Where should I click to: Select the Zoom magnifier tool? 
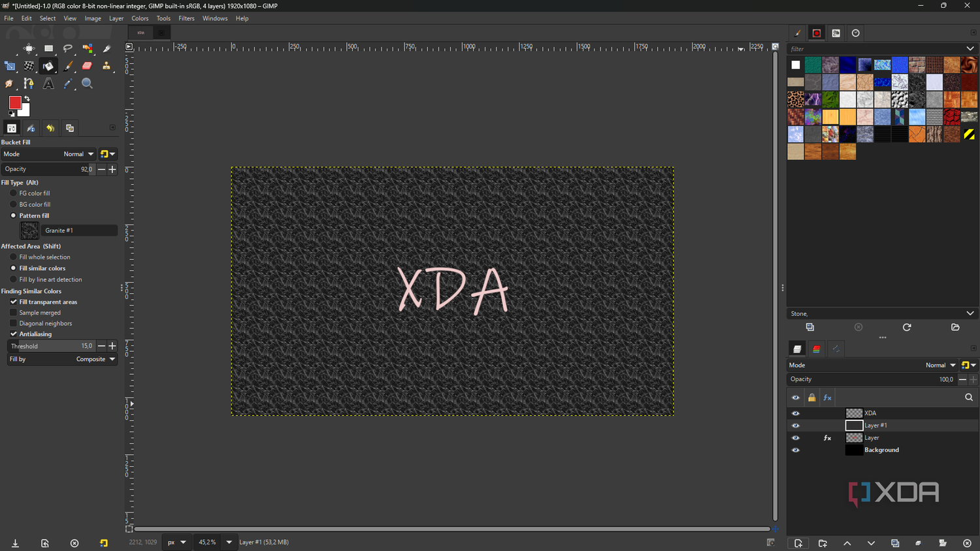[87, 84]
